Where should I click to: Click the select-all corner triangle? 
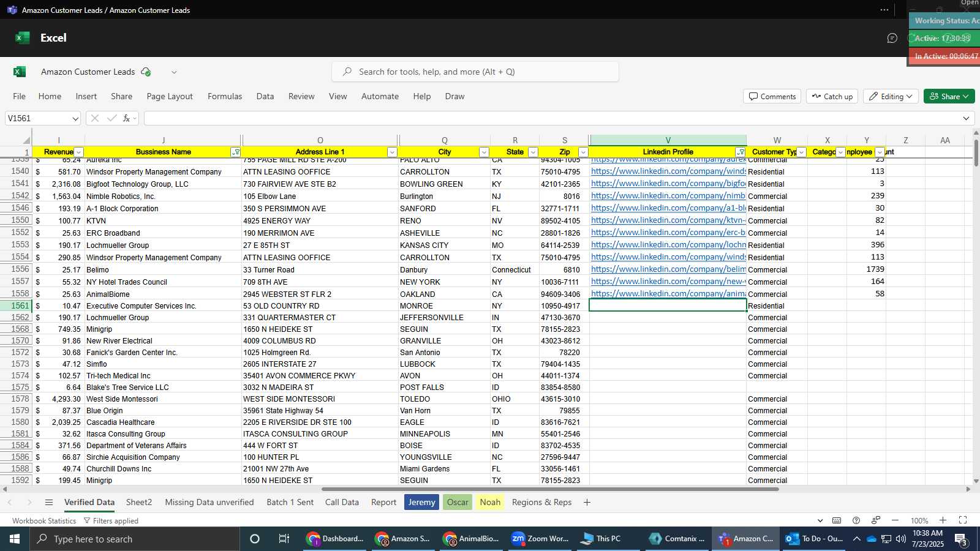point(26,140)
